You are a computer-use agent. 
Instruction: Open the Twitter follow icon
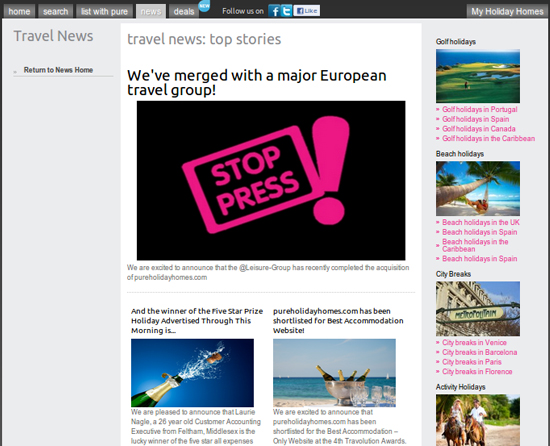pyautogui.click(x=286, y=11)
